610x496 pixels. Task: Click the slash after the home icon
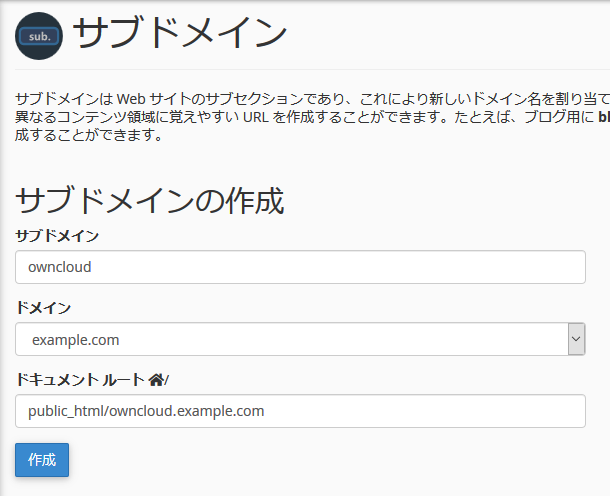[167, 380]
